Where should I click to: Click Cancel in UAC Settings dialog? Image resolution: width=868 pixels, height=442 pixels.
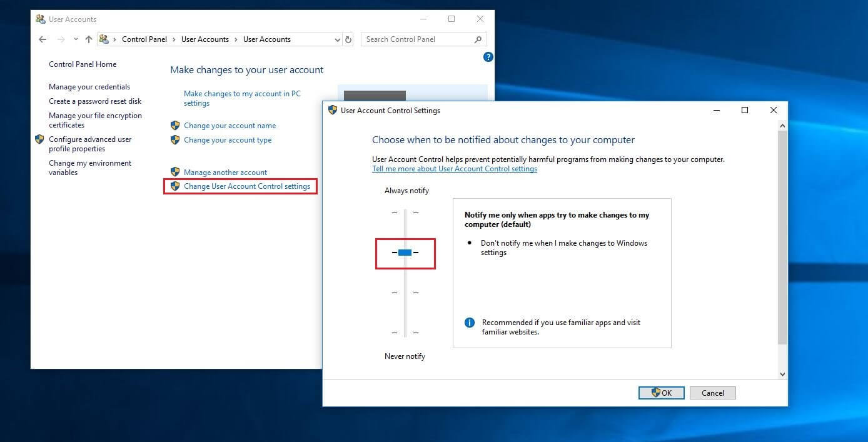coord(713,393)
